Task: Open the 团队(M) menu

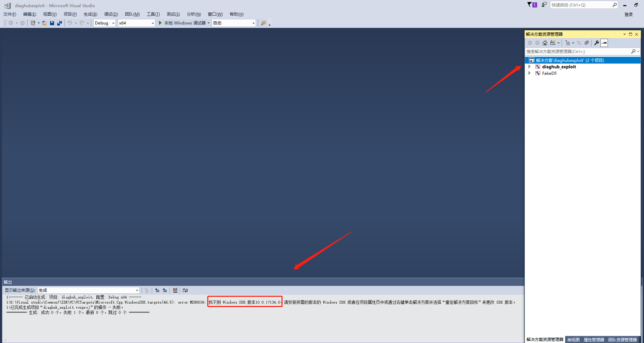Action: point(132,14)
